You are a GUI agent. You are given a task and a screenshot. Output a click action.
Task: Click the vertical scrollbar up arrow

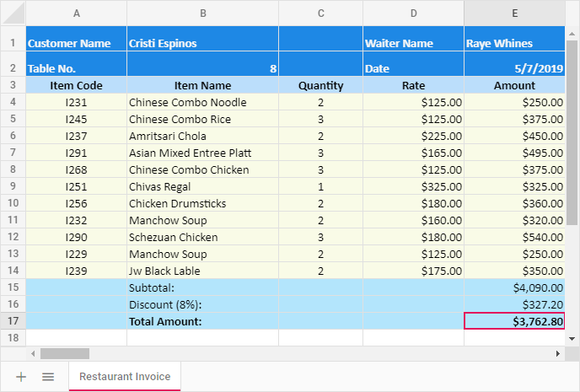(572, 32)
